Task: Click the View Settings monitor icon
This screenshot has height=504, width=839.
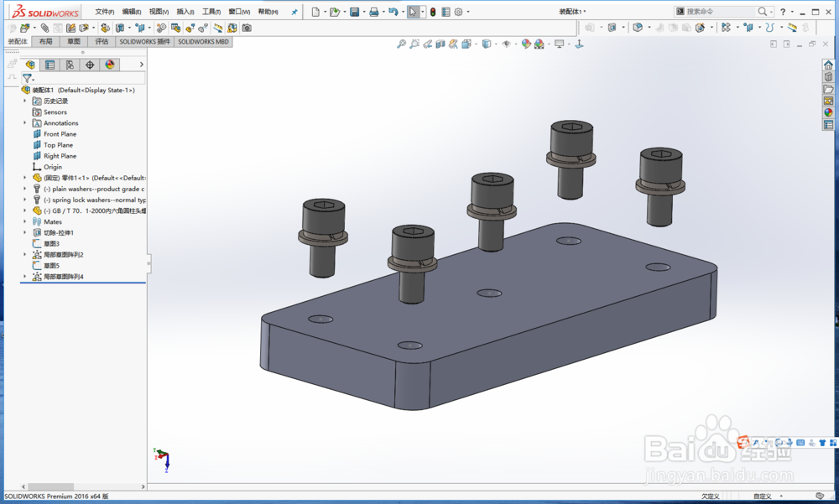Action: [559, 44]
